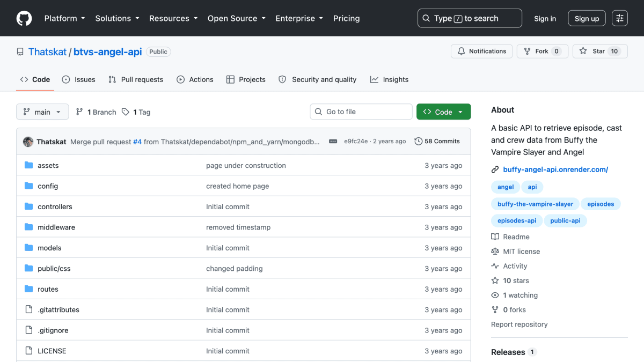
Task: Click the buffy-the-vampire-slayer topic tag
Action: 535,204
